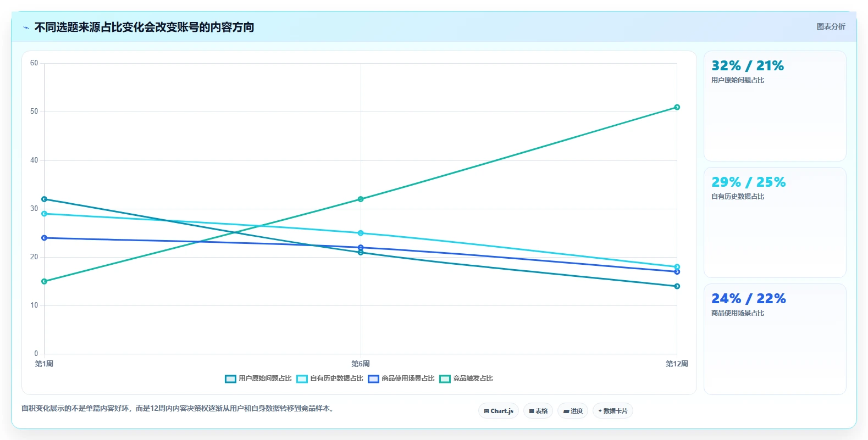
Task: Toggle 用户原始问题占比 legend swatch
Action: [230, 378]
